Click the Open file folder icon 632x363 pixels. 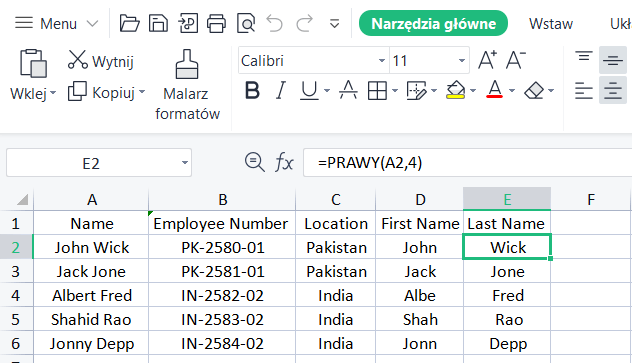pos(129,23)
